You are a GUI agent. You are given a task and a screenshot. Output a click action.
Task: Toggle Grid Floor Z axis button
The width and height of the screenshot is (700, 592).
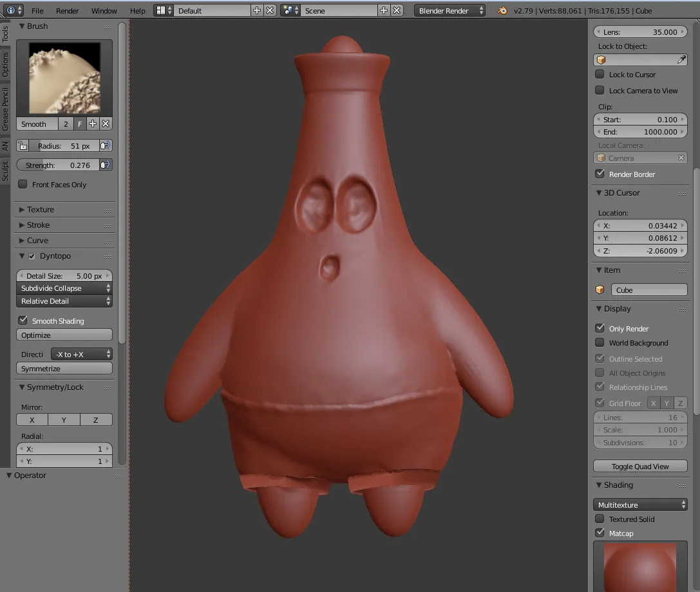(680, 403)
